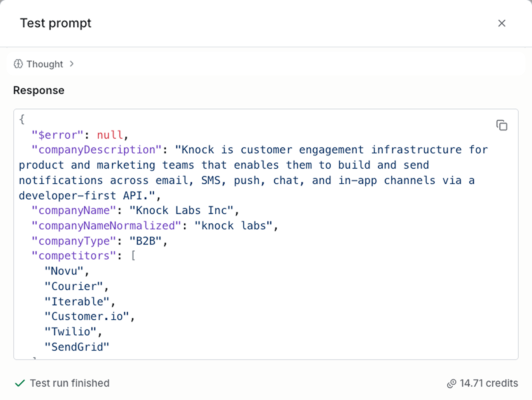Click the "Novu" competitor entry

(x=64, y=271)
